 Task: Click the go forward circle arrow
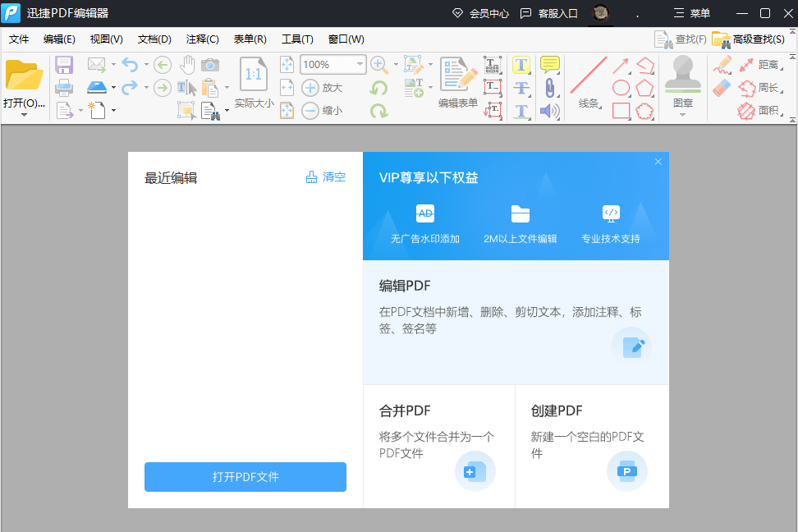(x=163, y=88)
